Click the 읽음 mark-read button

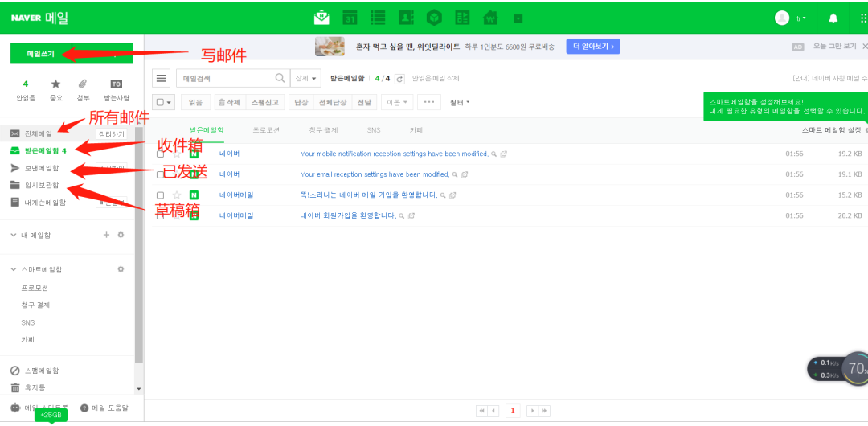195,102
